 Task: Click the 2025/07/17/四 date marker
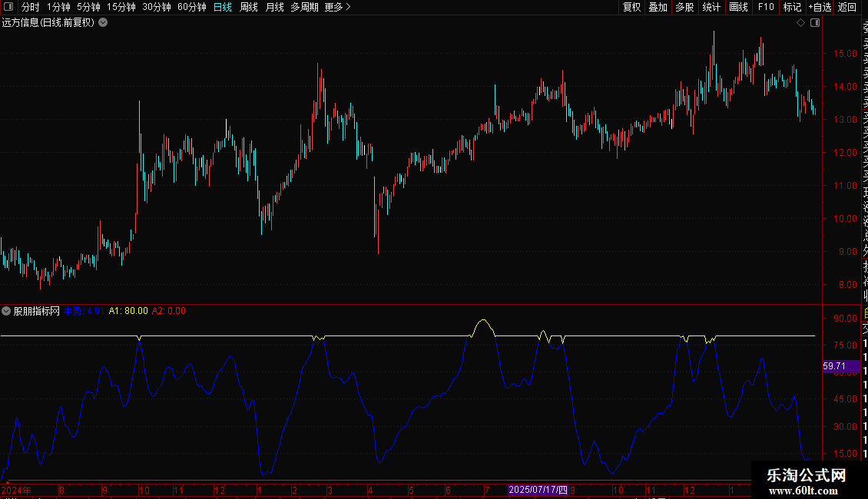[x=538, y=490]
